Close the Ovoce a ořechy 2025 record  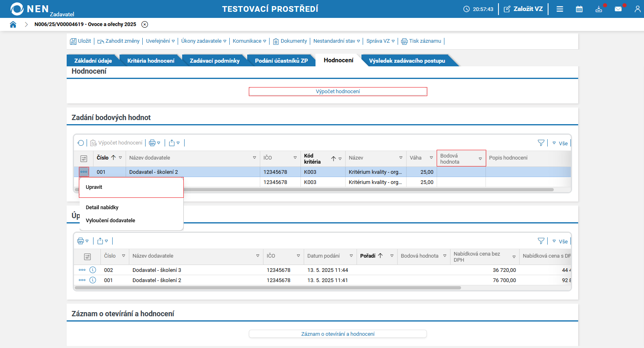pos(145,24)
